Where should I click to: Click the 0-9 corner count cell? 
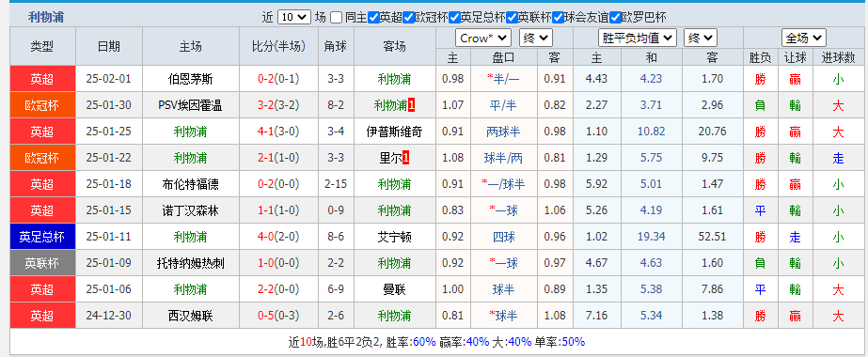pyautogui.click(x=336, y=210)
